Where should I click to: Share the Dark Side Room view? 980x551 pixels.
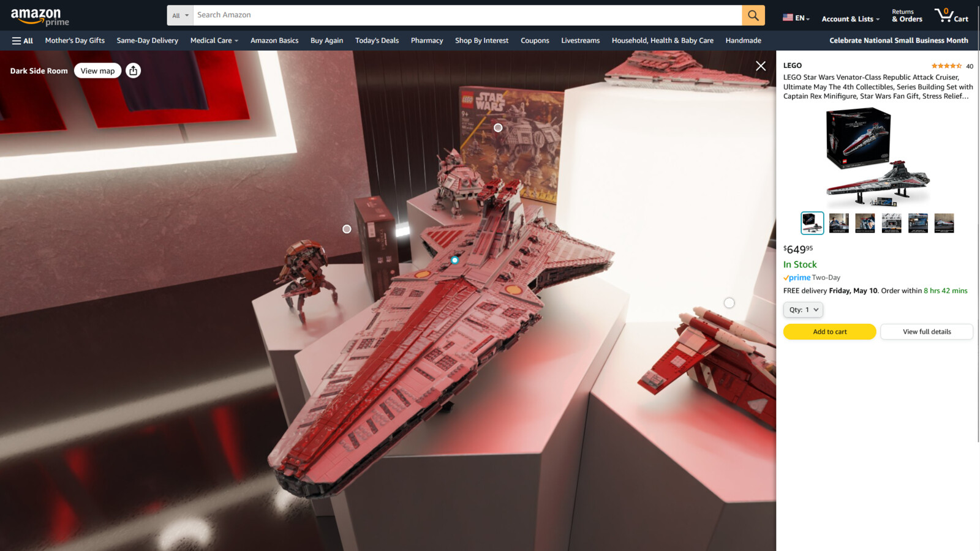[x=134, y=70]
